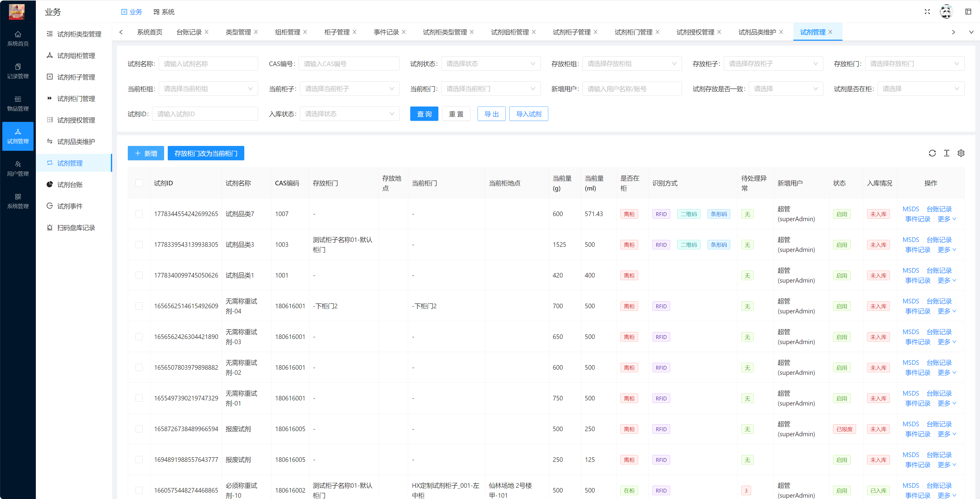Open the 存放柜子 dropdown
This screenshot has height=499, width=980.
click(773, 63)
